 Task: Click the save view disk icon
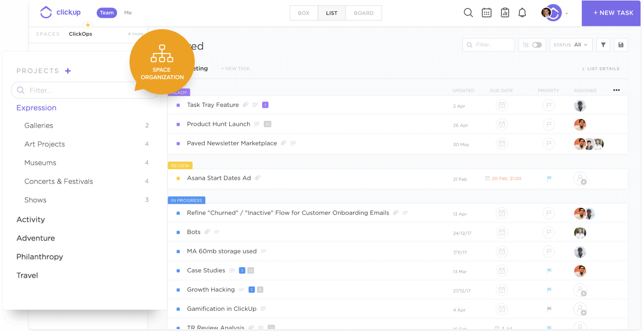pos(621,45)
